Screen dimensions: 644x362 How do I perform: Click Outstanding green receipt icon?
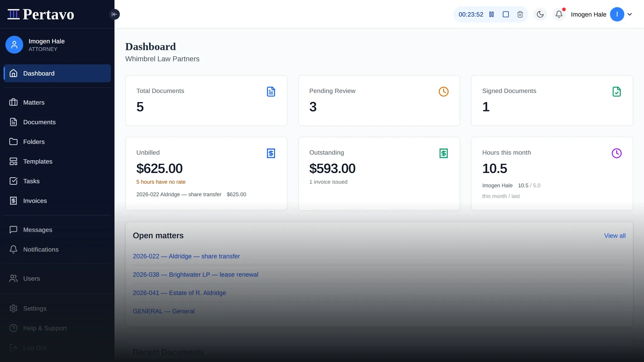click(443, 153)
